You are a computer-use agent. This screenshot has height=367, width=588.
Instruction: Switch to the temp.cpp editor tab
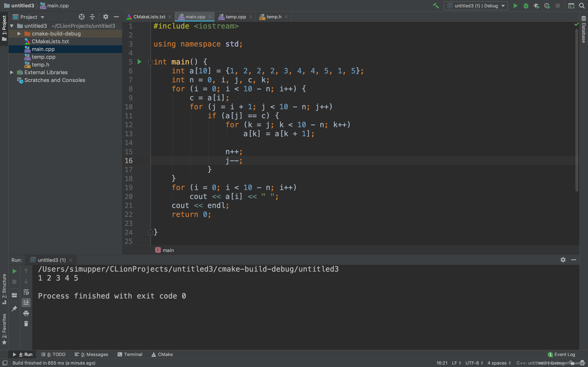pyautogui.click(x=235, y=17)
